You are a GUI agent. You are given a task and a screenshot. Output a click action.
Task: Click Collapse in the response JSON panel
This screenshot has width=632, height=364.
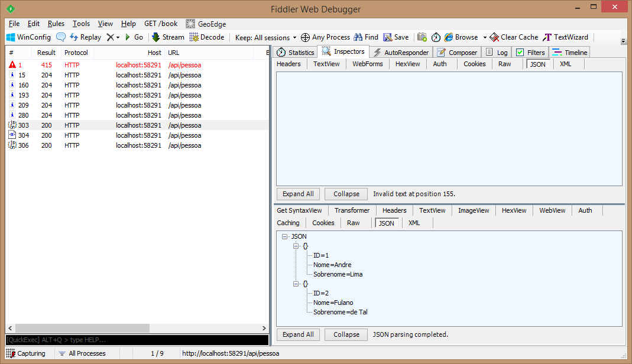coord(346,334)
